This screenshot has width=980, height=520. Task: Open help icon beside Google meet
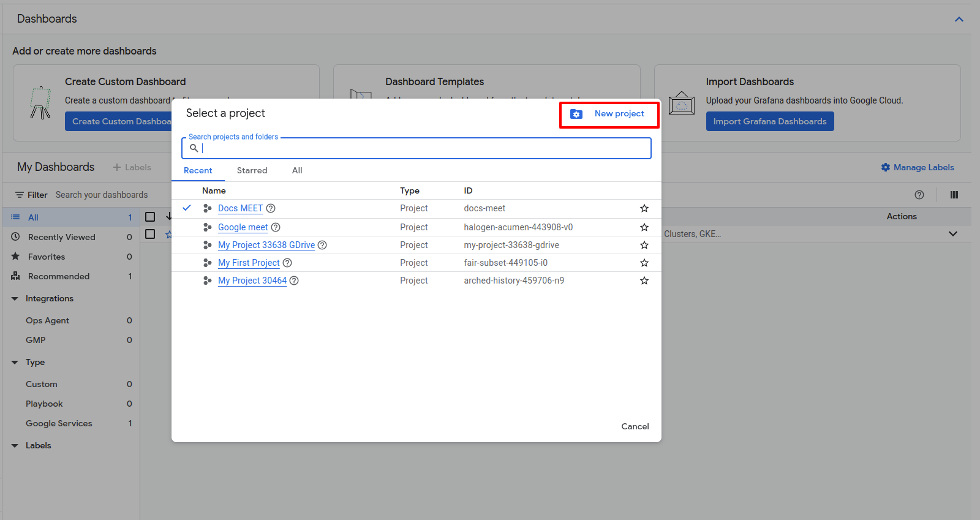[x=276, y=227]
